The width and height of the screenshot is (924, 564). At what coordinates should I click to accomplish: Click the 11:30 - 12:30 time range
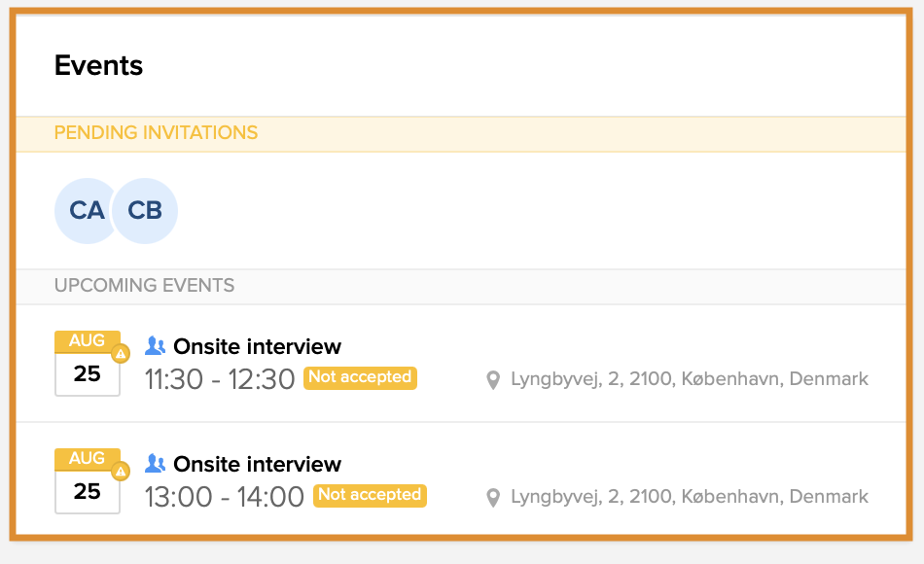tap(219, 379)
